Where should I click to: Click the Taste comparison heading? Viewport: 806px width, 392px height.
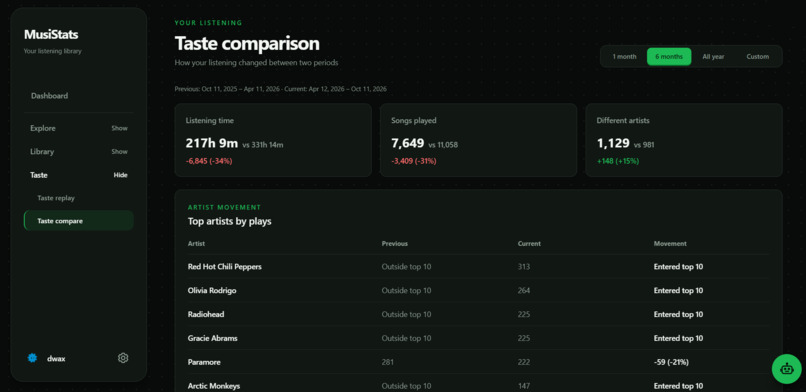click(247, 44)
